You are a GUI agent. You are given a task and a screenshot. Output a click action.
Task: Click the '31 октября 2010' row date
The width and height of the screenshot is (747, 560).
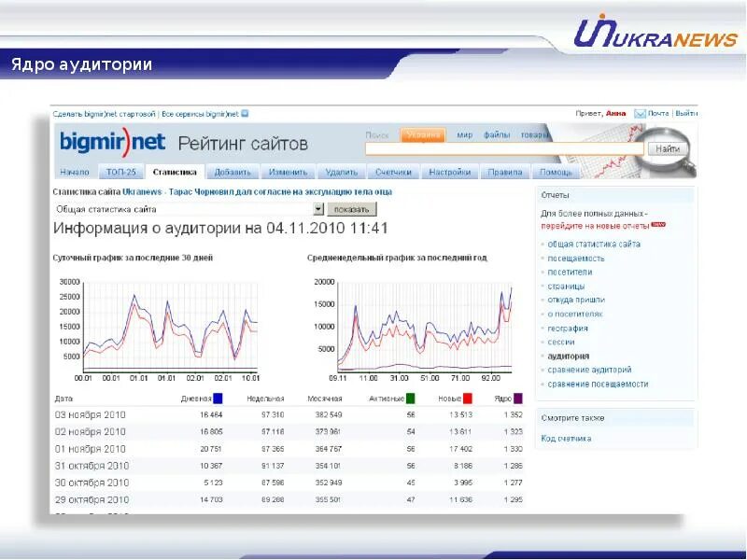pos(92,466)
